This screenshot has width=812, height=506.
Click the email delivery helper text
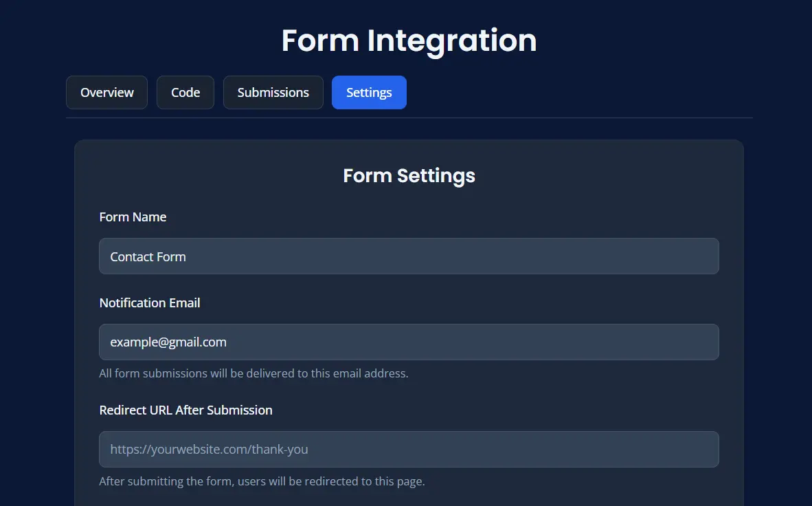pyautogui.click(x=253, y=374)
